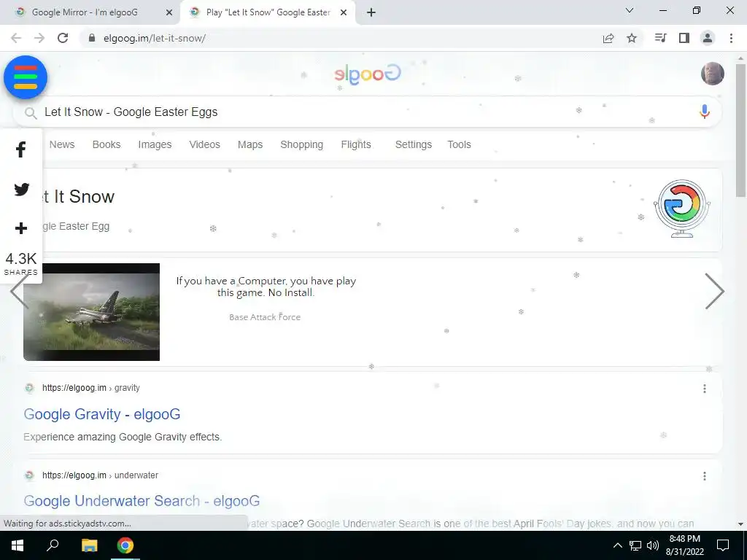747x560 pixels.
Task: Click the elgoog.im gravity URL breadcrumb
Action: click(x=91, y=388)
